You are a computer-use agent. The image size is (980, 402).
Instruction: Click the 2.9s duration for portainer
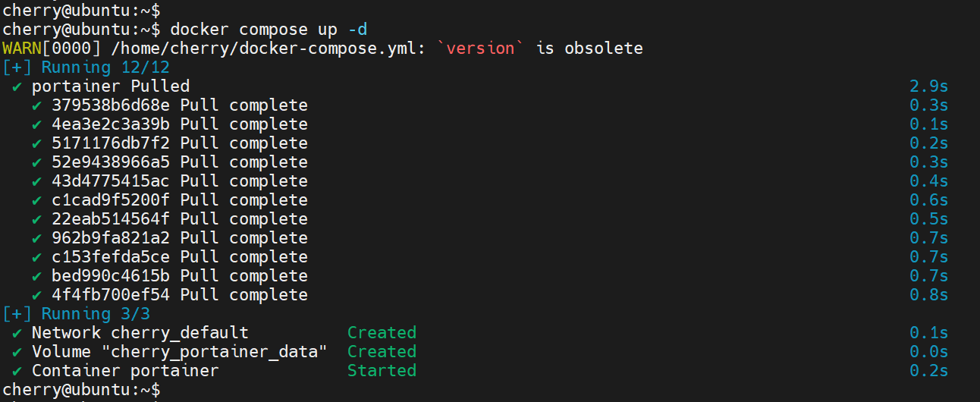tap(928, 86)
